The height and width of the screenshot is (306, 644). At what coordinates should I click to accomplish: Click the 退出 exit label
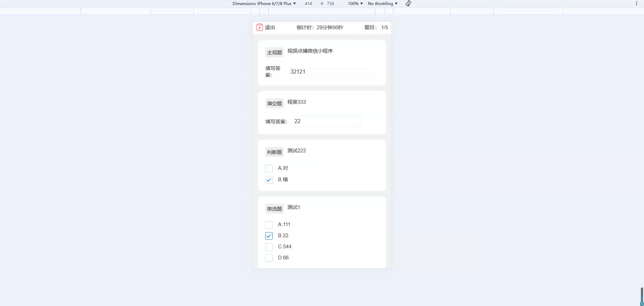coord(270,28)
